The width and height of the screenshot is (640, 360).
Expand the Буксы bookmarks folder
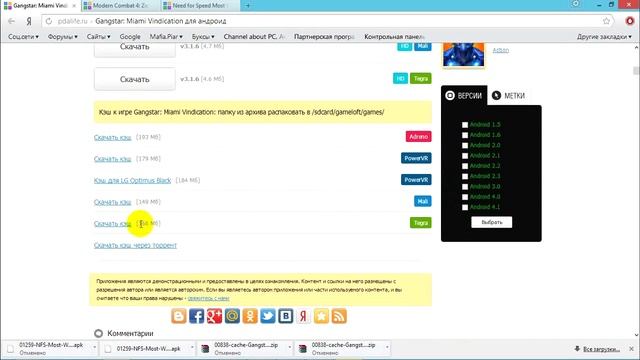(x=203, y=37)
